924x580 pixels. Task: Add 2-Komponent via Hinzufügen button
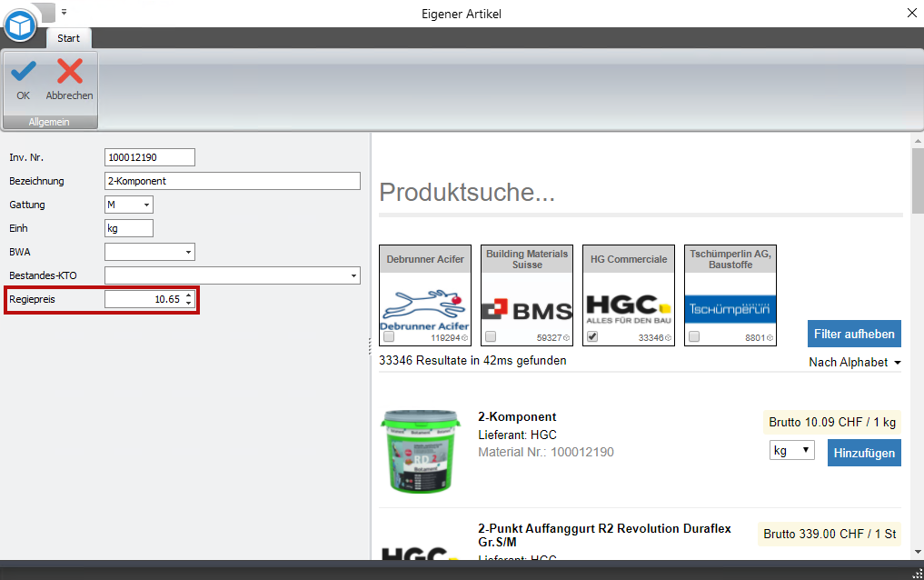point(863,452)
